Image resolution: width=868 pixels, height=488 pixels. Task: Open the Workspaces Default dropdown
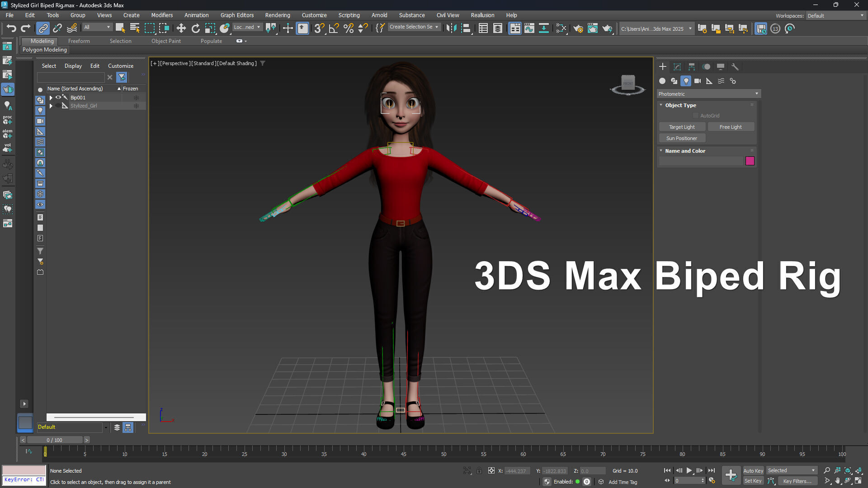pyautogui.click(x=835, y=15)
